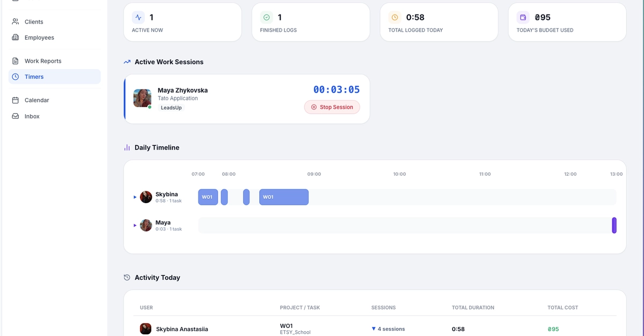Expand Maya's timeline row arrow
The width and height of the screenshot is (644, 336).
click(x=135, y=225)
